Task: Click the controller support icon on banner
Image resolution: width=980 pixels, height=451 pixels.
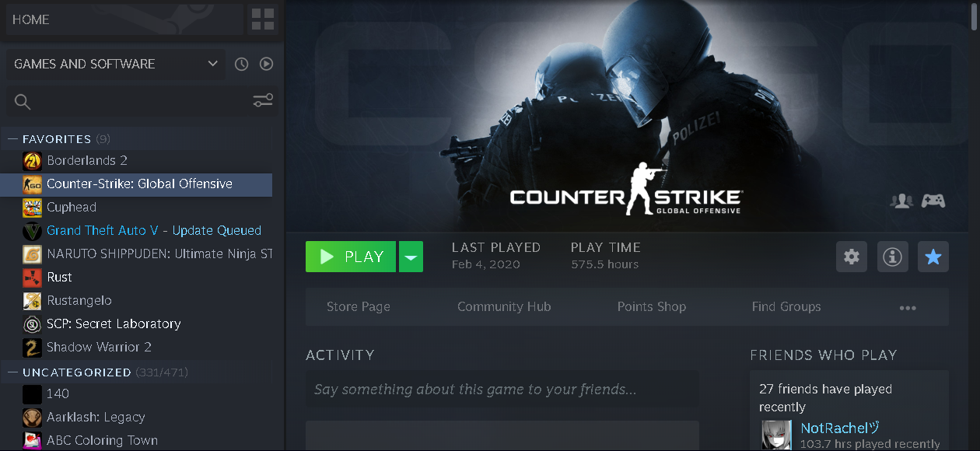Action: 933,201
